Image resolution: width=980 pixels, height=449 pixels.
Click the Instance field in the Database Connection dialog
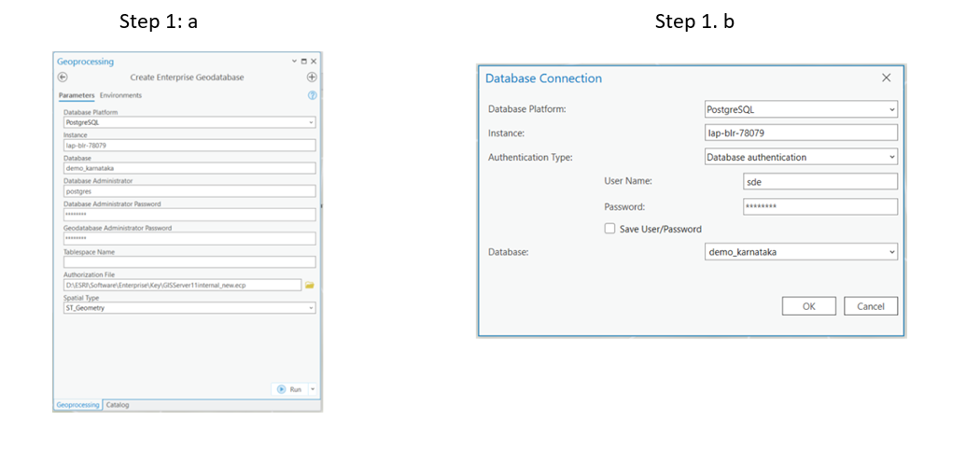[801, 133]
